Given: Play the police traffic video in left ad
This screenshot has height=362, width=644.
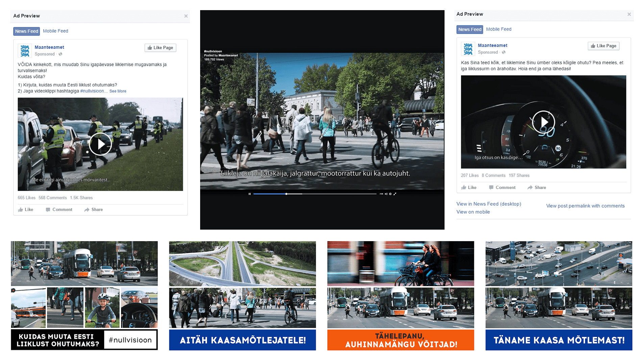Looking at the screenshot, I should pos(100,144).
